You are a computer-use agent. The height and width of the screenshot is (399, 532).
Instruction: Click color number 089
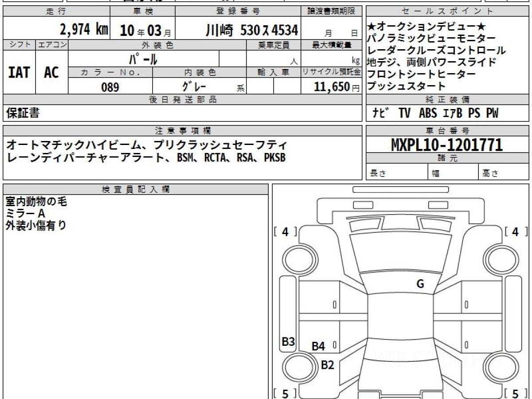click(110, 87)
